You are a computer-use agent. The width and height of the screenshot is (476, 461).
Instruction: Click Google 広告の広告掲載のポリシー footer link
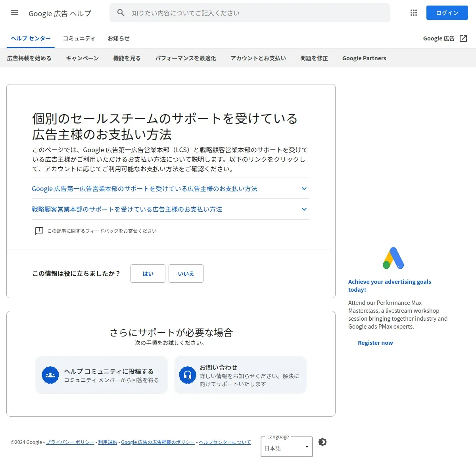tap(158, 442)
